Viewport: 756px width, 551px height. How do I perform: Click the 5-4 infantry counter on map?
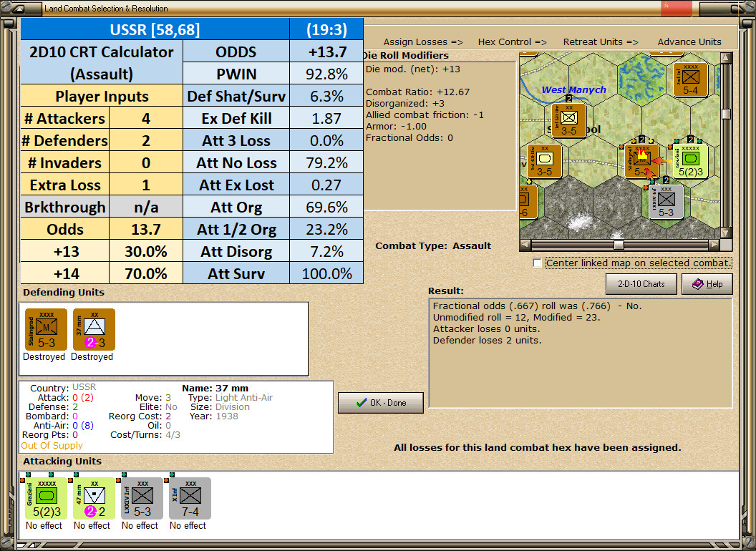point(690,79)
